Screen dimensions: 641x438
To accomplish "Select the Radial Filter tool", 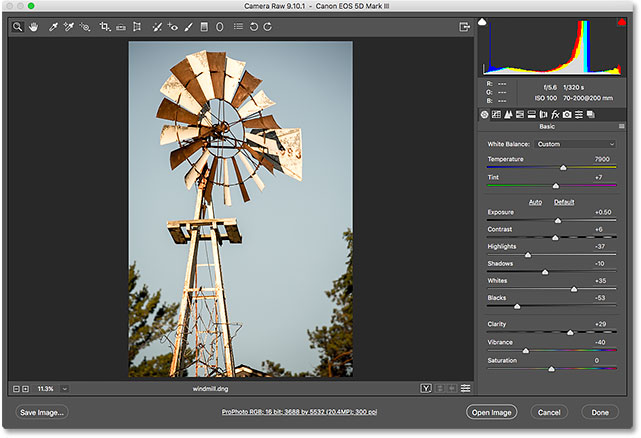I will click(x=220, y=27).
